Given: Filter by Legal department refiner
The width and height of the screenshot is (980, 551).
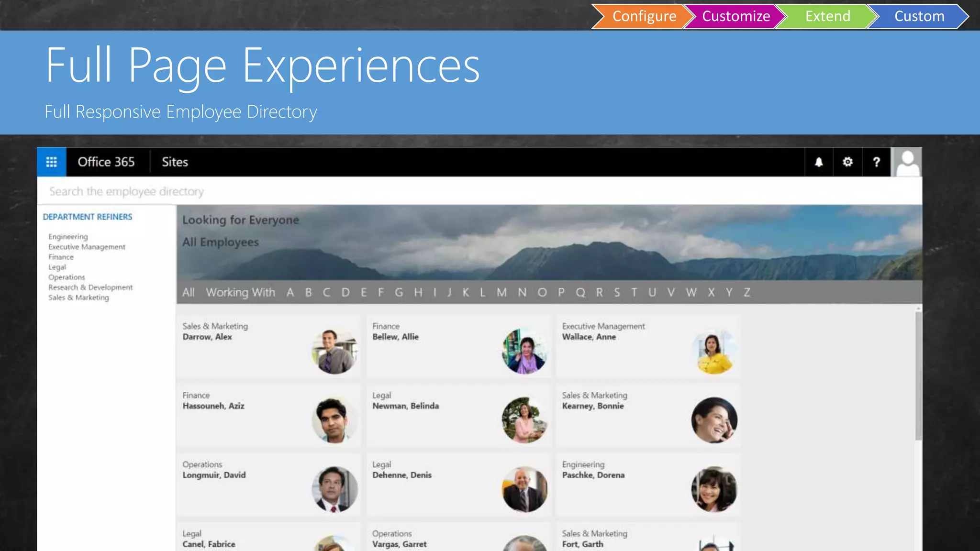Looking at the screenshot, I should [x=57, y=267].
